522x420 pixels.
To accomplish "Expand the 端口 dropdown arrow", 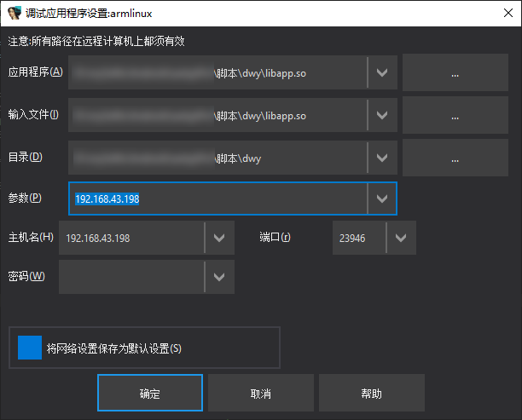I will (x=401, y=238).
